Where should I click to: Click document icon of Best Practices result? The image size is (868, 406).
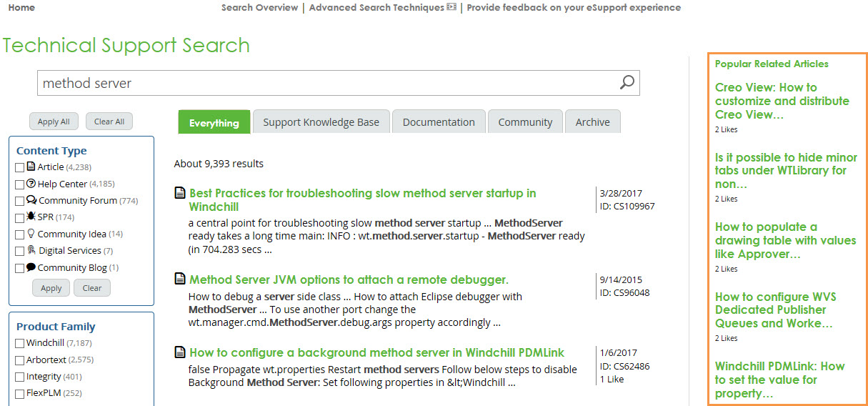180,193
